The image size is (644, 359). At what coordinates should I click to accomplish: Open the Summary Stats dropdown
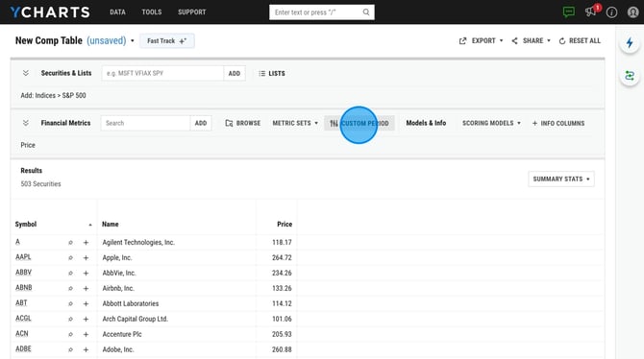[561, 179]
